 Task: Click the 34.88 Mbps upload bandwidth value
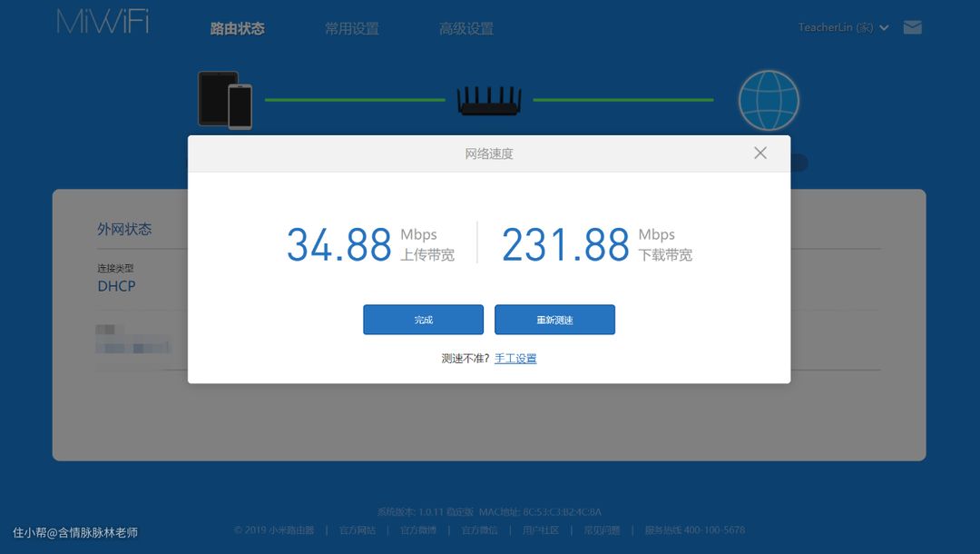tap(339, 244)
